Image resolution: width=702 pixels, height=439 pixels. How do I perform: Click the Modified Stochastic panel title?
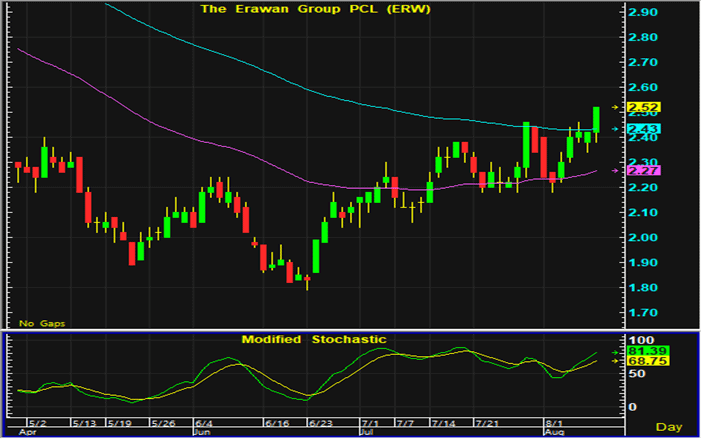pos(313,340)
